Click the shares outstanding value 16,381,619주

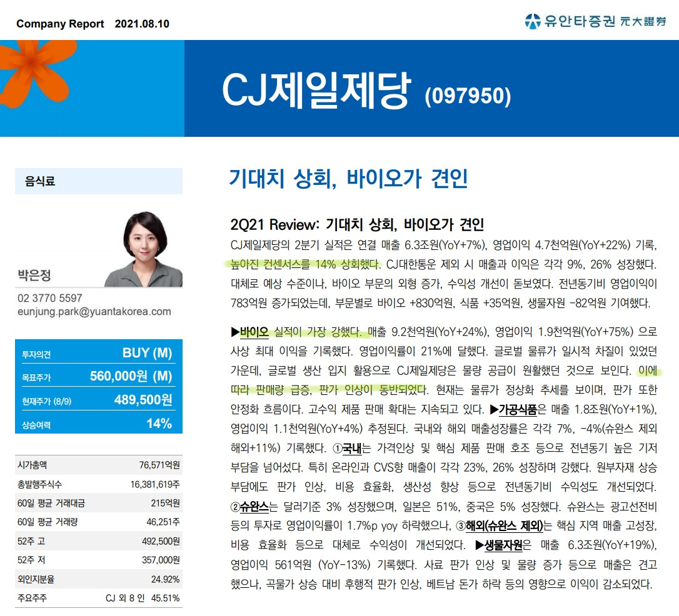pos(155,485)
